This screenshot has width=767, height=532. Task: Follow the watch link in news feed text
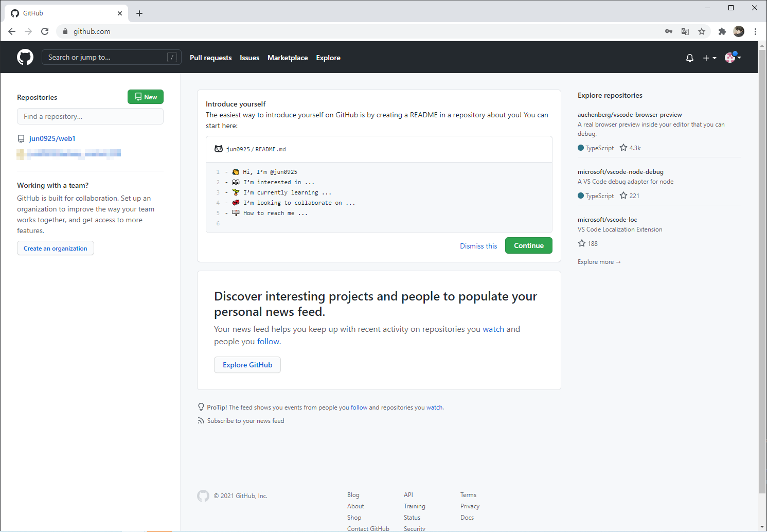(x=493, y=329)
